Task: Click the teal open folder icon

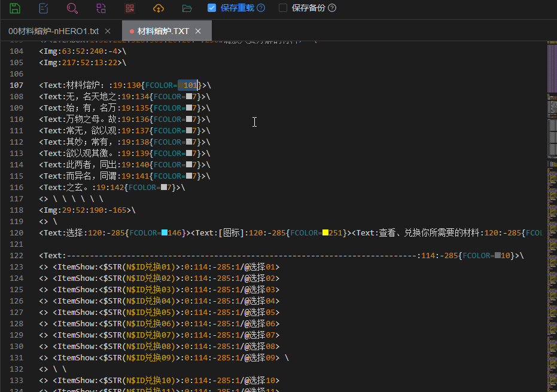Action: tap(187, 8)
